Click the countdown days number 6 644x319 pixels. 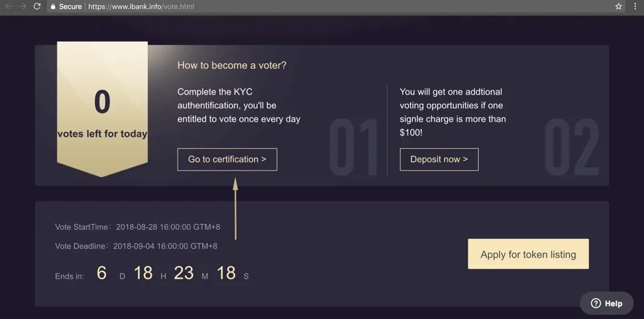coord(102,273)
